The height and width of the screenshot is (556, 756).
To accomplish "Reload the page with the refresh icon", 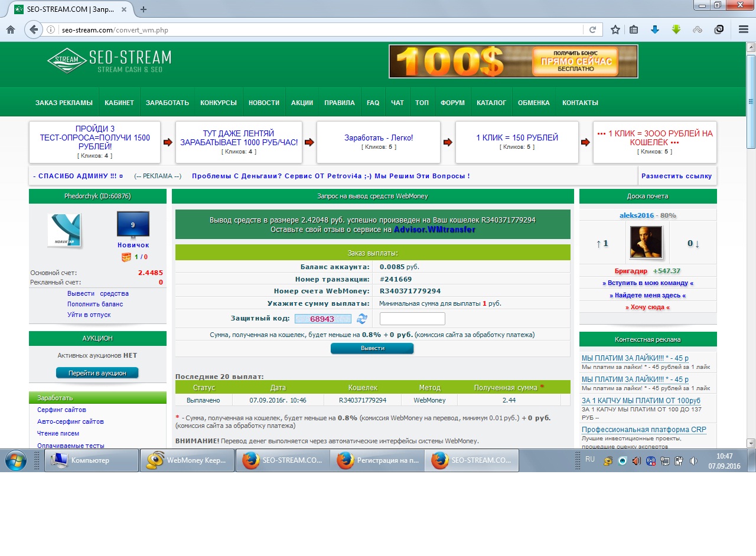I will tap(592, 30).
